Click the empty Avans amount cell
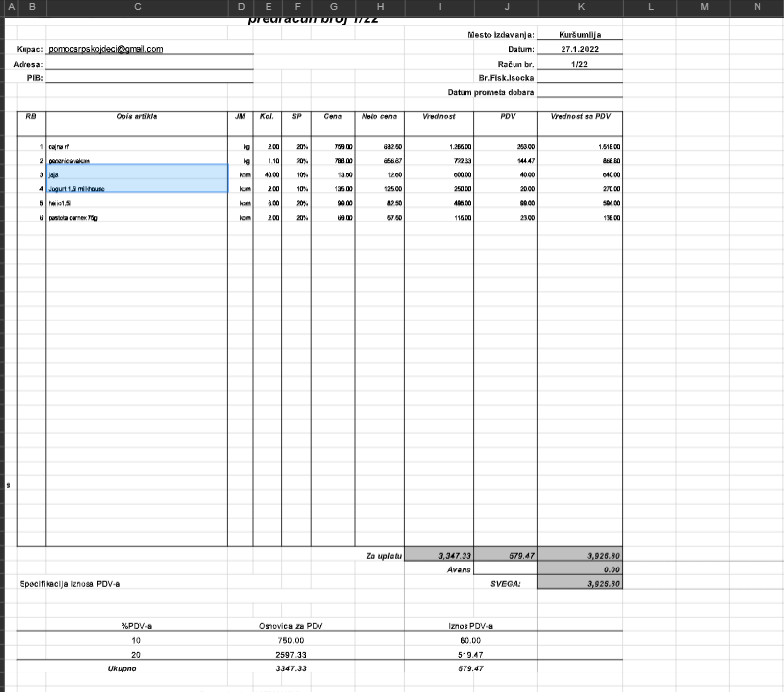The image size is (784, 692). 506,569
